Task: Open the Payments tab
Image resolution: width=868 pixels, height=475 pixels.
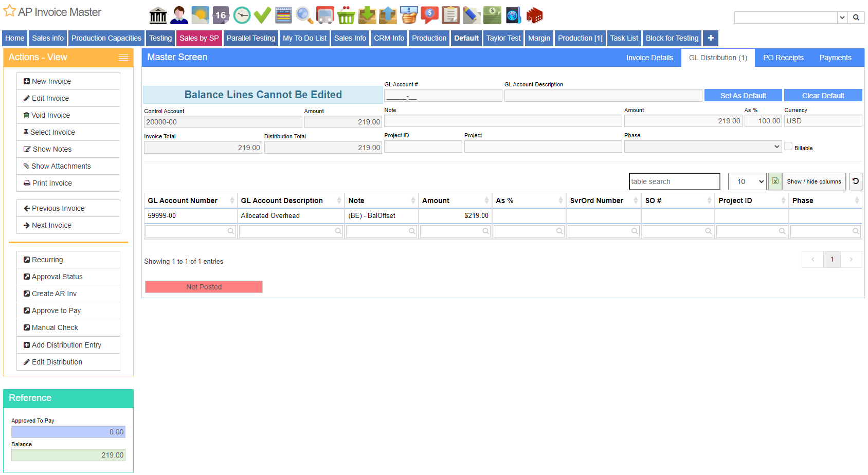Action: click(836, 58)
